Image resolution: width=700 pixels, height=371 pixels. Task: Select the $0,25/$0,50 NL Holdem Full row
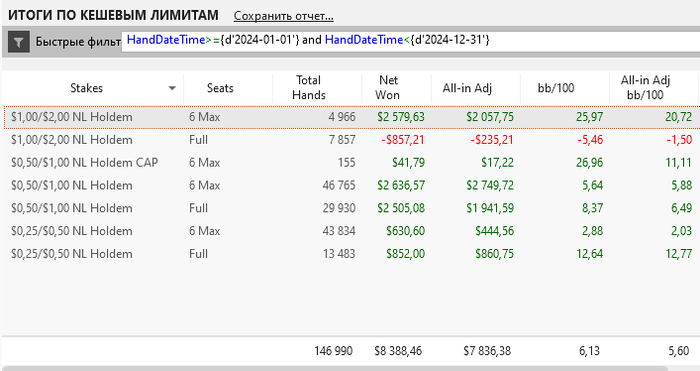(350, 254)
